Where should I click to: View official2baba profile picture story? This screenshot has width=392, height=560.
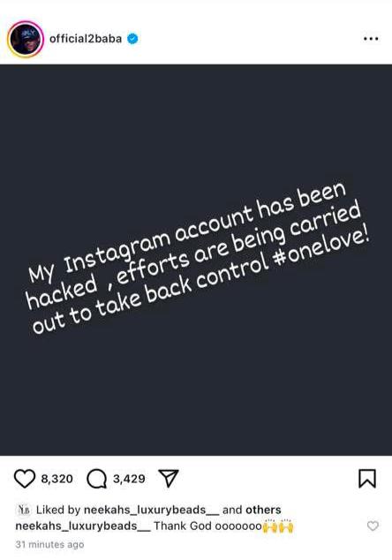click(26, 39)
